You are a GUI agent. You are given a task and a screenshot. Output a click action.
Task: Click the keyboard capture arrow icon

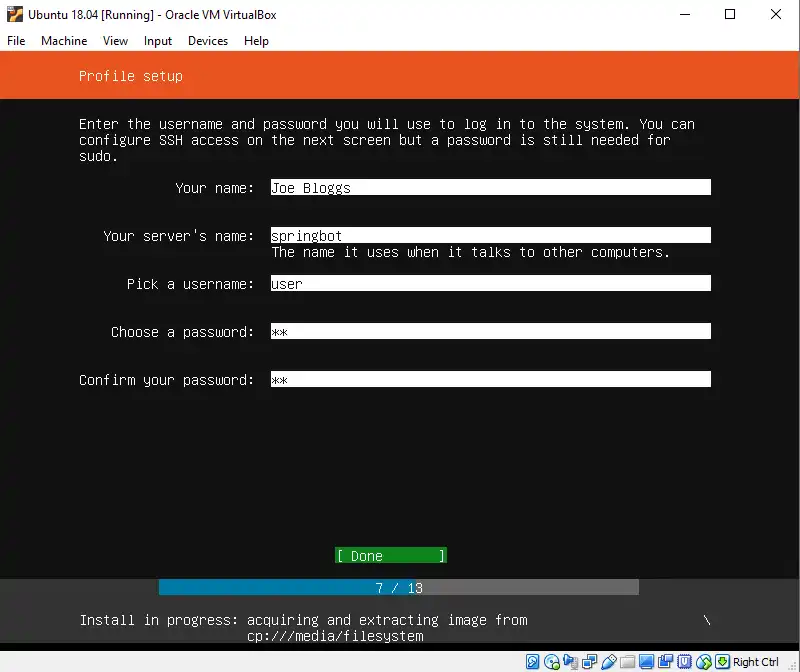(722, 662)
